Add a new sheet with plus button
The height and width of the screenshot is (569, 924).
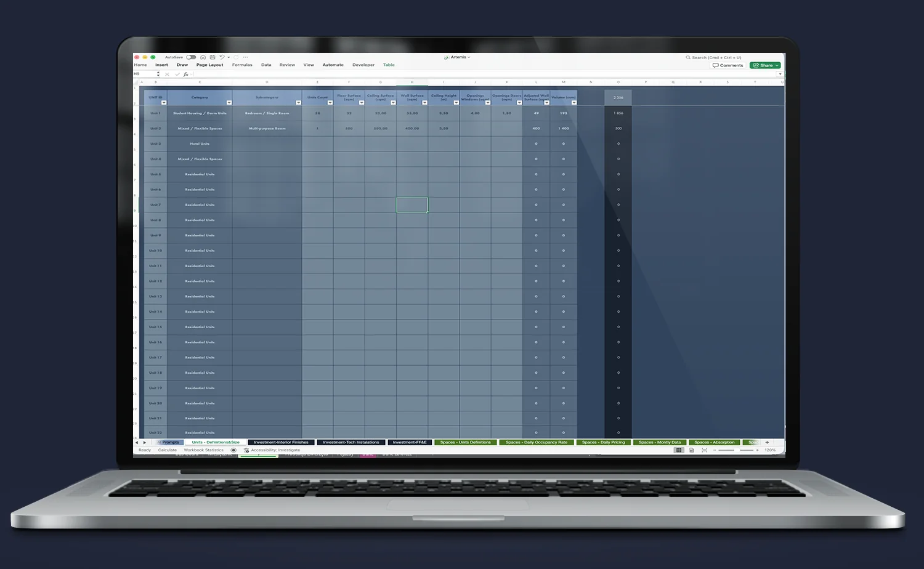tap(767, 442)
